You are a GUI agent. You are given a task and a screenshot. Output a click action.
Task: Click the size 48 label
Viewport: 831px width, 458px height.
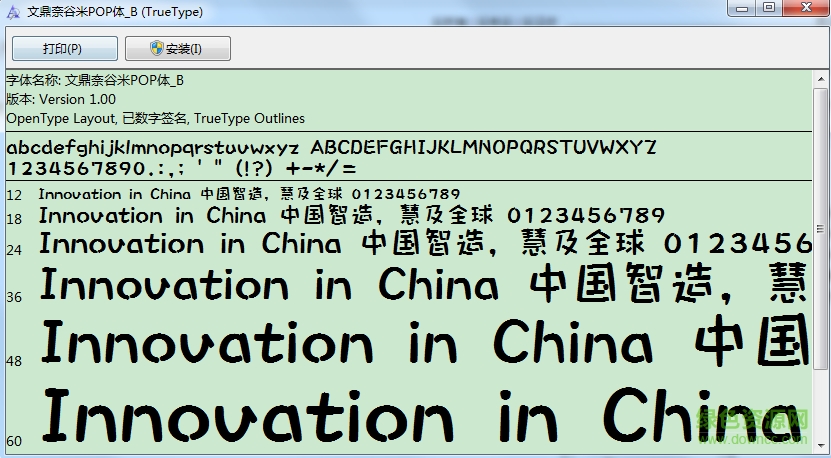[x=14, y=362]
